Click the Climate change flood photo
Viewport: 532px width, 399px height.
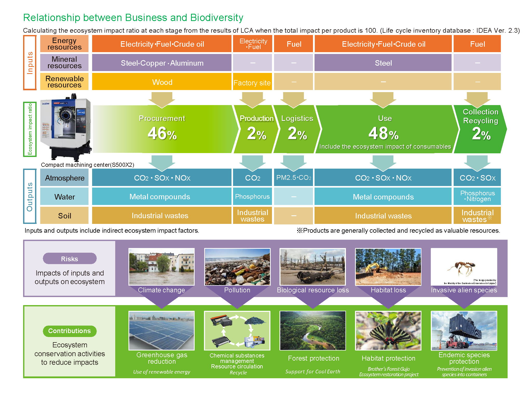161,267
